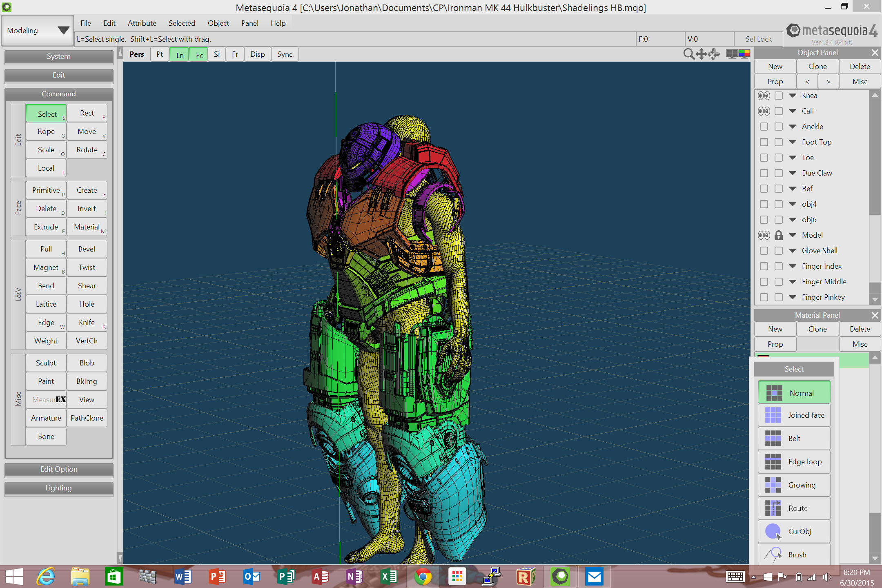
Task: Choose the Joined face selection mode
Action: [794, 415]
